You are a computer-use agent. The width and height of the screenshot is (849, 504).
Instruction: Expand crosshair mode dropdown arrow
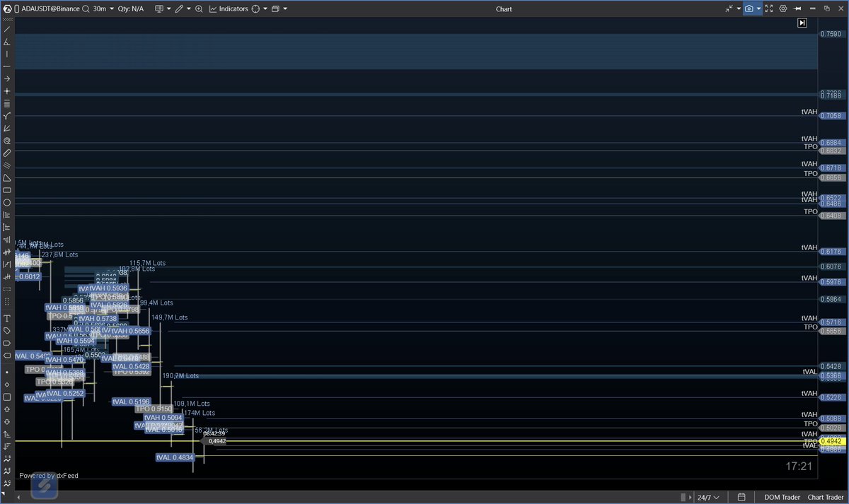265,9
